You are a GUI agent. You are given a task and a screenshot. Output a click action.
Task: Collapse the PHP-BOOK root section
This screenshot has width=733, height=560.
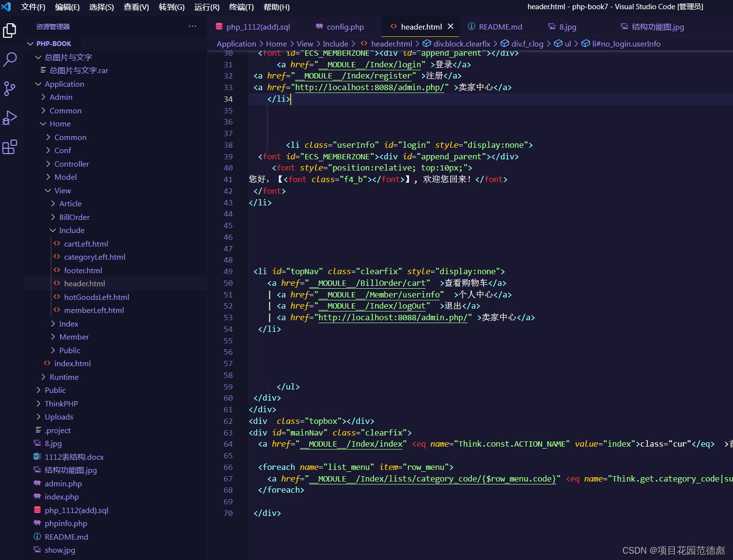[31, 44]
